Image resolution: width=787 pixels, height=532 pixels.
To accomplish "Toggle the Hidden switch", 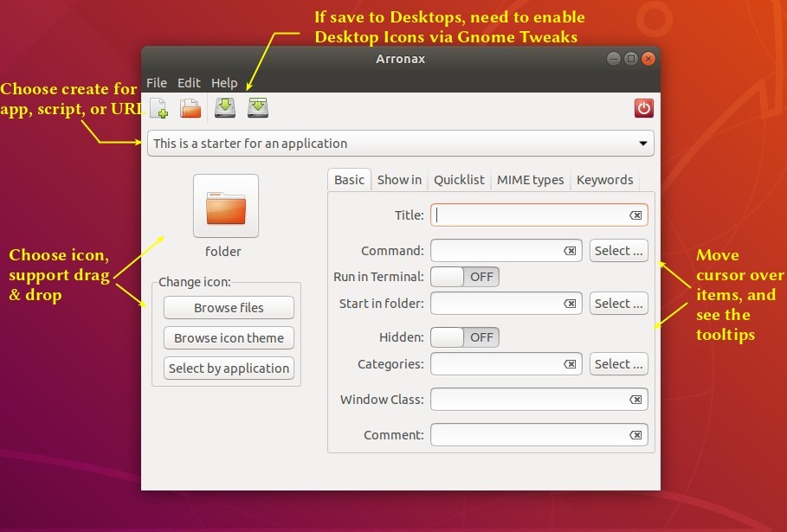I will coord(465,337).
